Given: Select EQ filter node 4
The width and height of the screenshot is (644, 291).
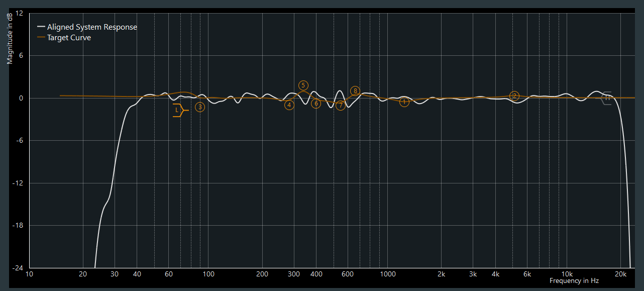Looking at the screenshot, I should (x=289, y=105).
